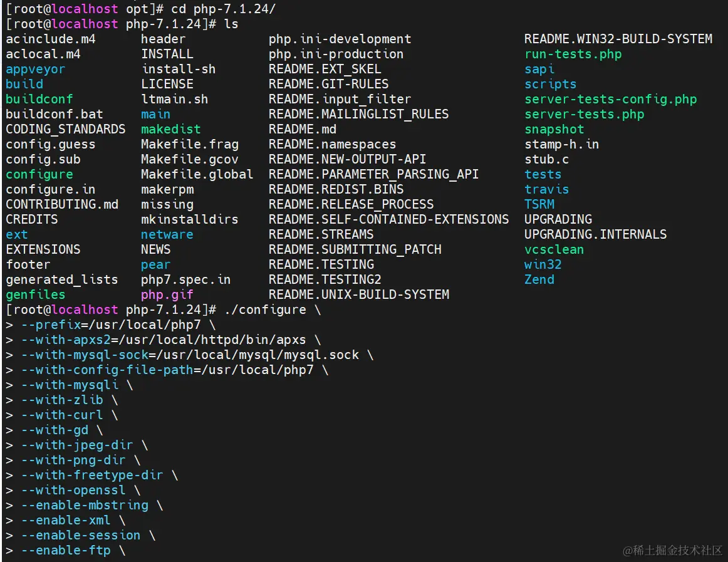
Task: Click the footer file name
Action: click(28, 264)
